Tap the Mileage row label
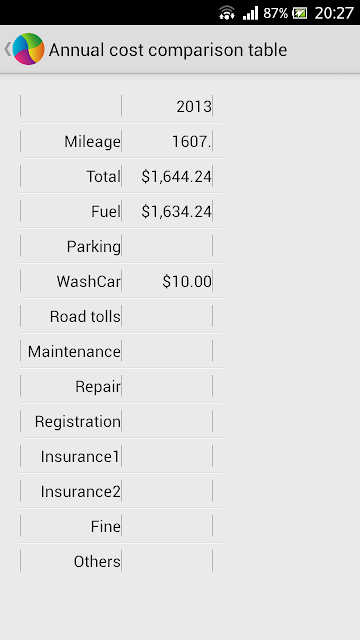360x640 pixels. point(92,142)
